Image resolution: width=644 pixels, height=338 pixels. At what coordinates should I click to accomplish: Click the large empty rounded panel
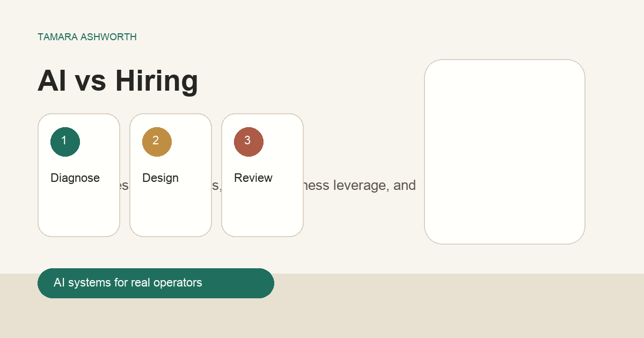tap(504, 152)
